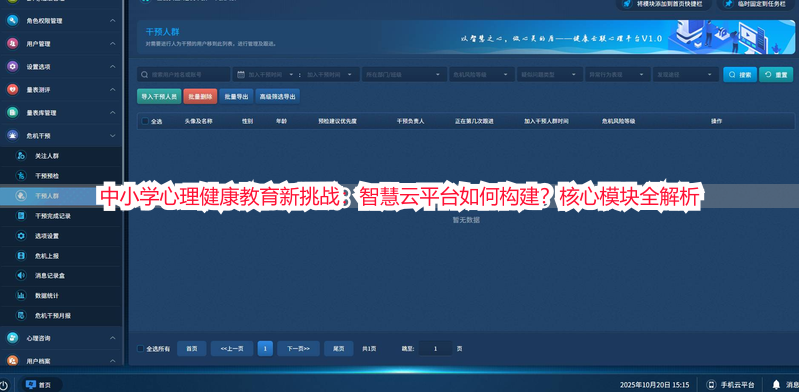The image size is (799, 392).
Task: Open 危机上报 menu item
Action: pyautogui.click(x=61, y=256)
